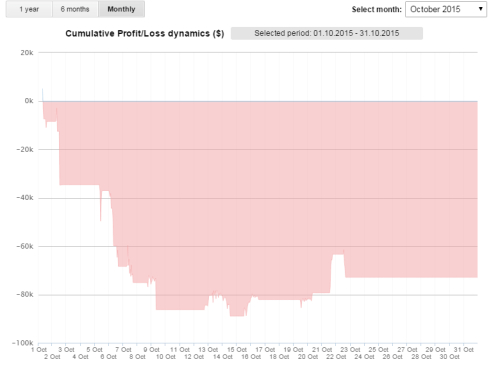Click the 20k y-axis label

[x=27, y=53]
